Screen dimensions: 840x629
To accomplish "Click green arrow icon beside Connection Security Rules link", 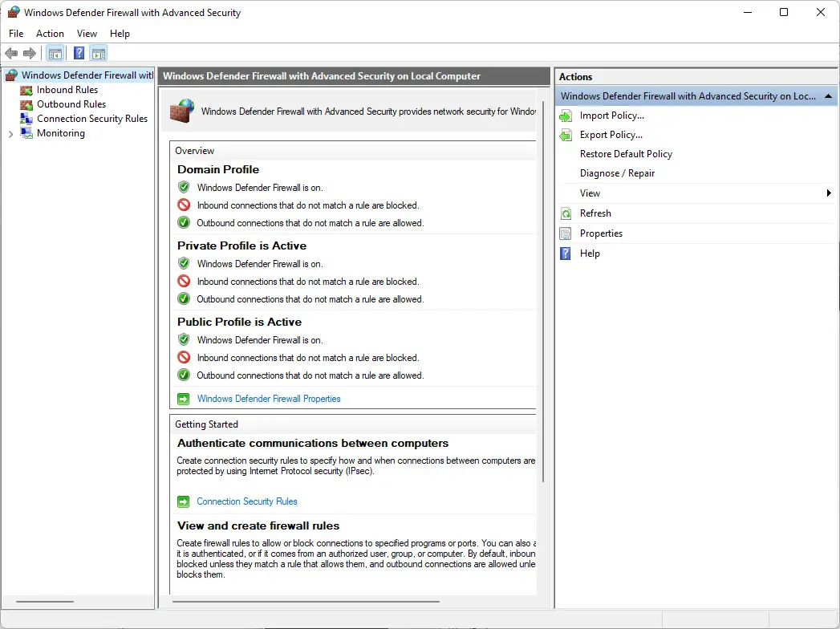I will tap(183, 502).
